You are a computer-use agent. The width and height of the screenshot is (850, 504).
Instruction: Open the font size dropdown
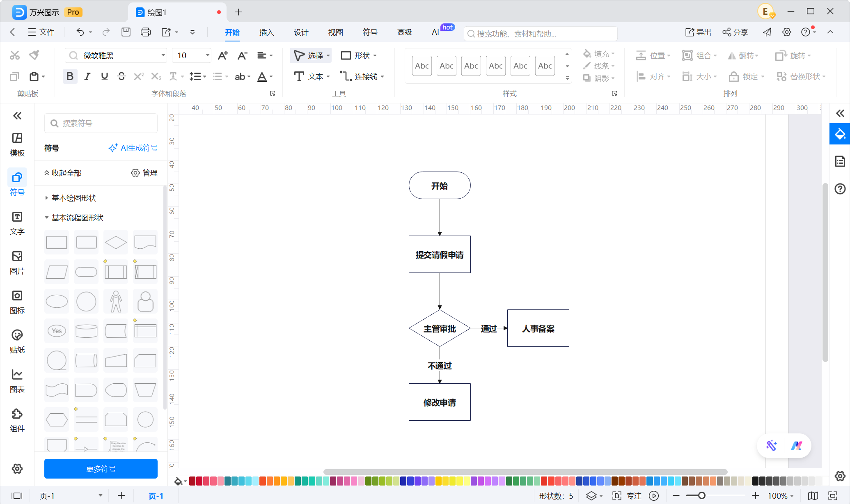click(207, 55)
